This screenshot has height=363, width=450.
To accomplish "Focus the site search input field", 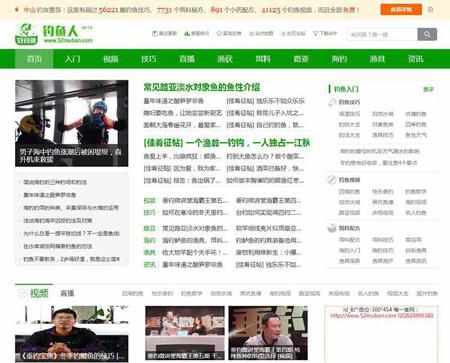I will pos(382,34).
